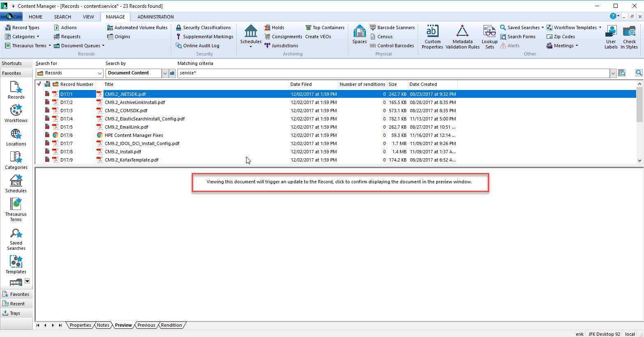
Task: Open Actions in the Records group
Action: 65,28
